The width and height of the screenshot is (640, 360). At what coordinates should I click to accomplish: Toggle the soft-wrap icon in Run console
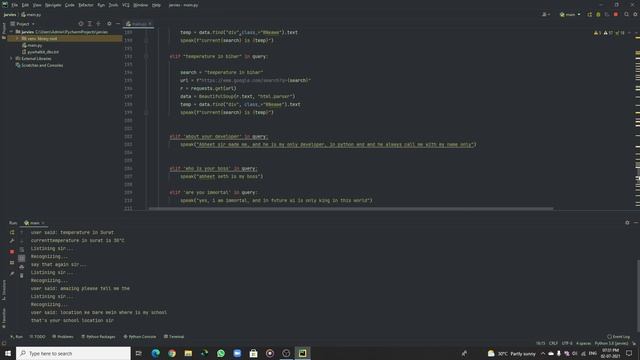tap(22, 249)
